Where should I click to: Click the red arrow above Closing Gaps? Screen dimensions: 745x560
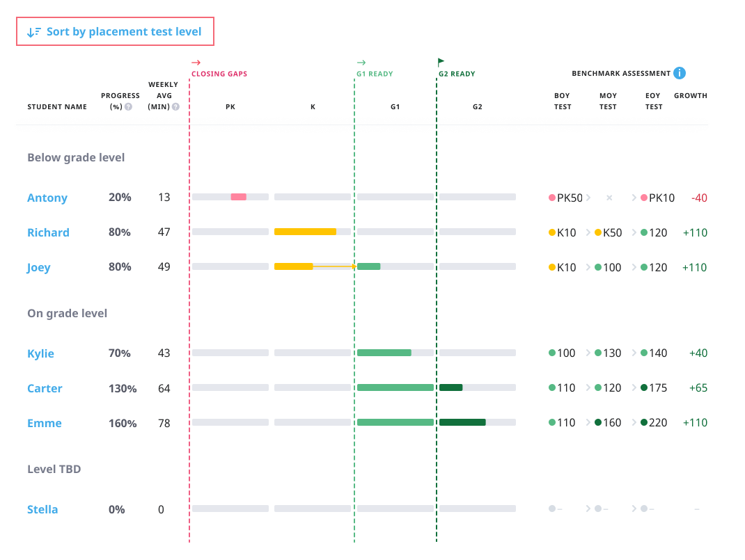196,63
